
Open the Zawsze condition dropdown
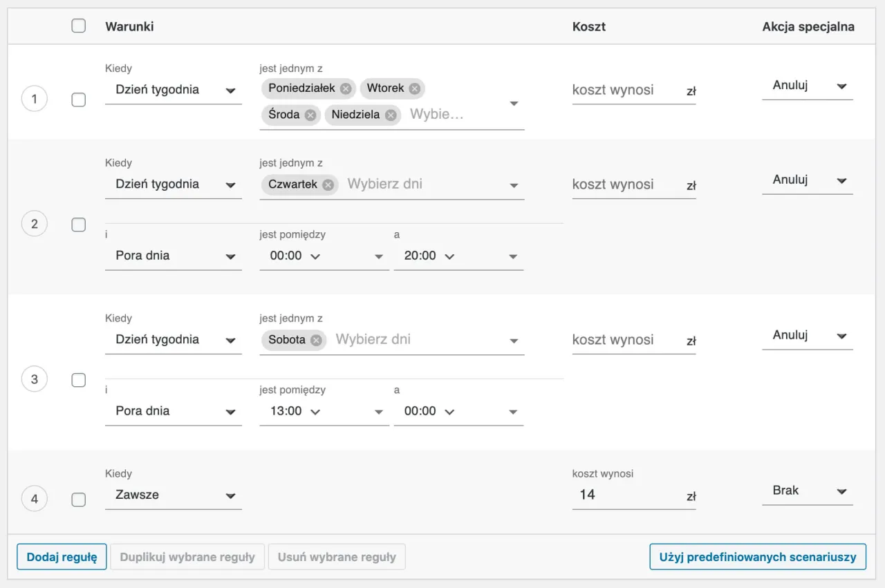click(x=173, y=495)
